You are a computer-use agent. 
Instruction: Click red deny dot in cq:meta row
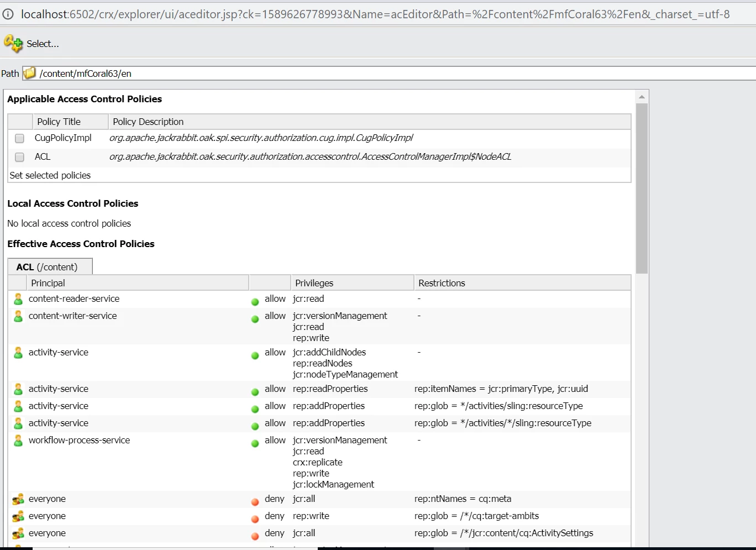pos(255,502)
